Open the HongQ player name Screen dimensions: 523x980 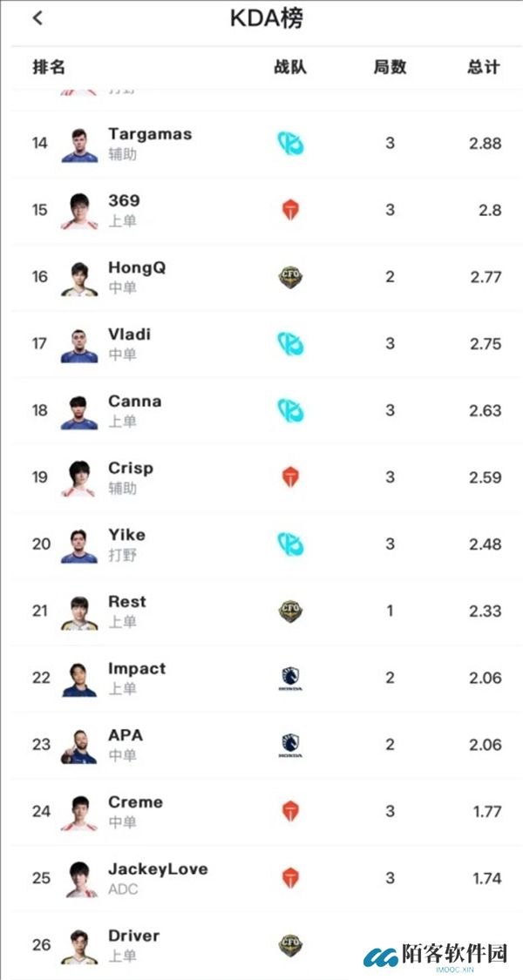coord(137,268)
